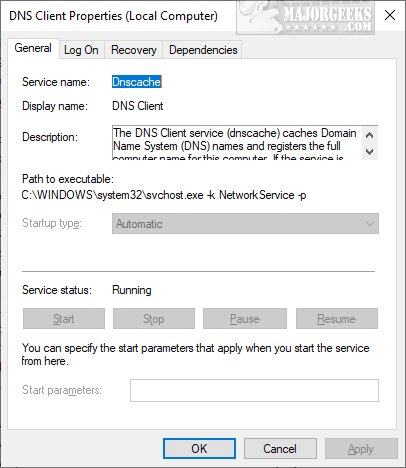
Task: Select the General tab
Action: click(33, 48)
